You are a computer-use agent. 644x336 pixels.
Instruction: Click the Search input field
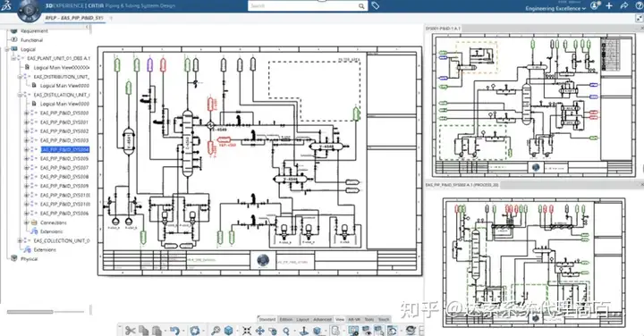coord(303,5)
